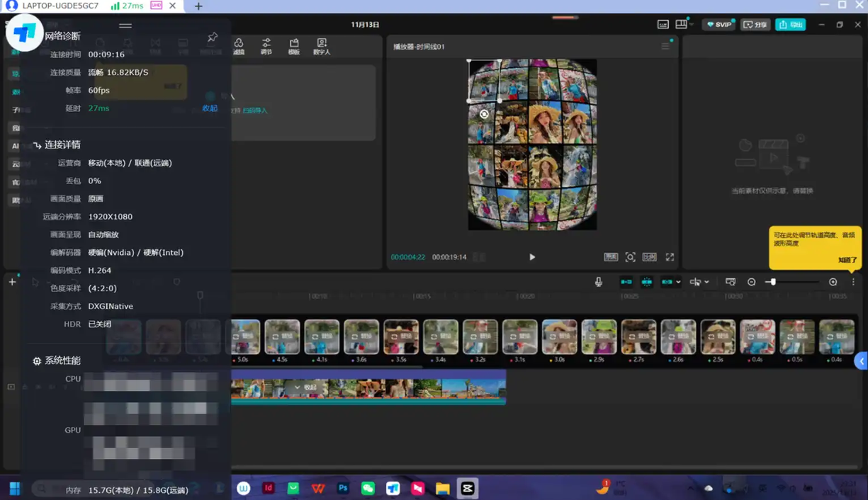
Task: Click the timeline zoom in magnifier
Action: coord(833,282)
